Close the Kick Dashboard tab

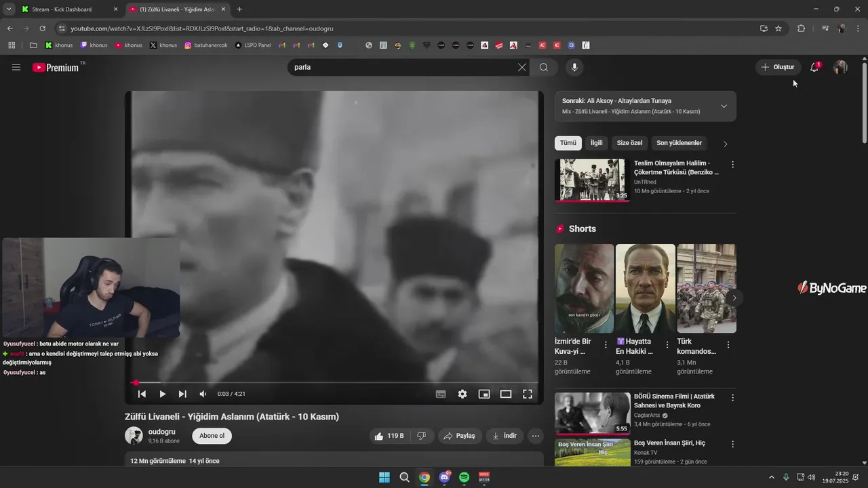[x=115, y=9]
